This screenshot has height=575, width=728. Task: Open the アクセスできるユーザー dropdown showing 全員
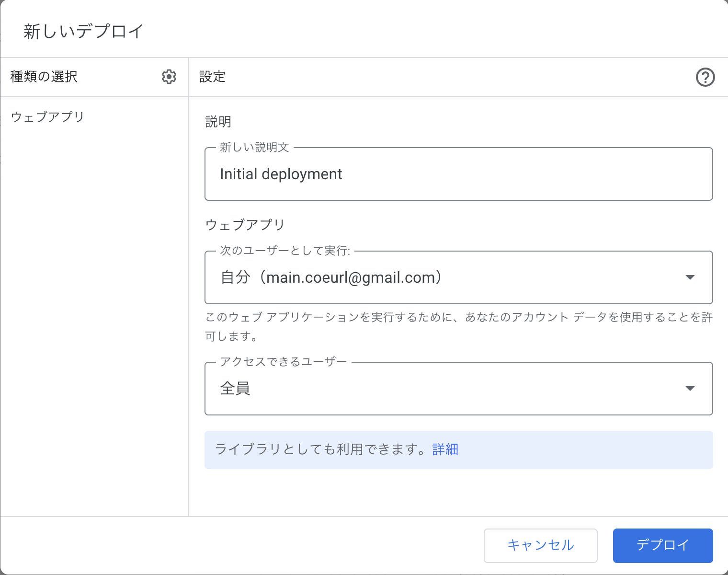pyautogui.click(x=459, y=389)
